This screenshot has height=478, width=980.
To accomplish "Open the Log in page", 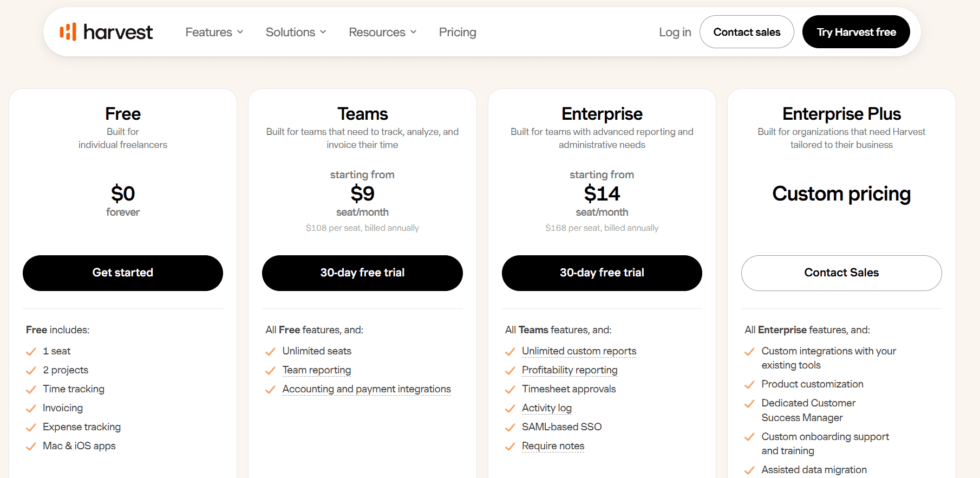I will click(675, 32).
